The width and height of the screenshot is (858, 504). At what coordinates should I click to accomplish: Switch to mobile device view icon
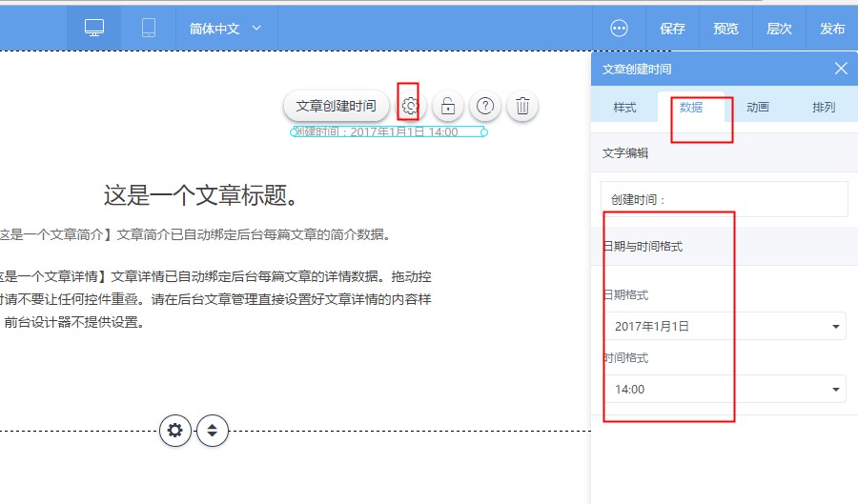click(149, 28)
